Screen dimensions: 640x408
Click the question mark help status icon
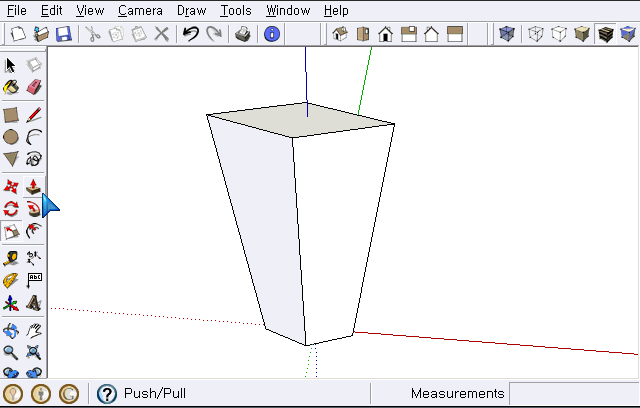(x=107, y=394)
